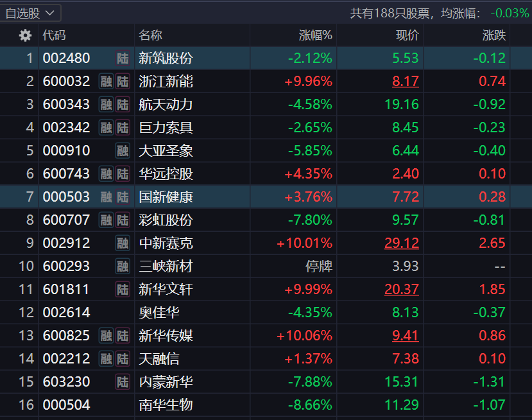Select stock name 新筑股份
532x420 pixels.
coord(166,58)
